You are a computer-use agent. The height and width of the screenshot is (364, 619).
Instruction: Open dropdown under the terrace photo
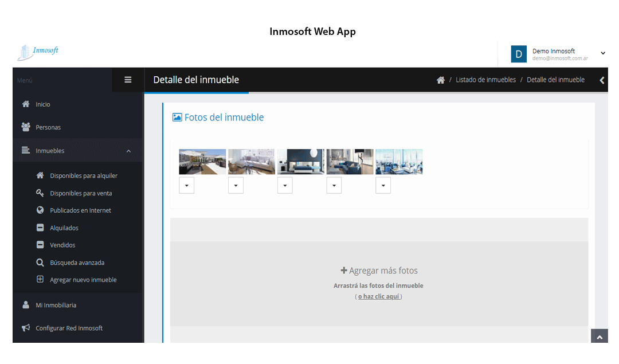(187, 186)
